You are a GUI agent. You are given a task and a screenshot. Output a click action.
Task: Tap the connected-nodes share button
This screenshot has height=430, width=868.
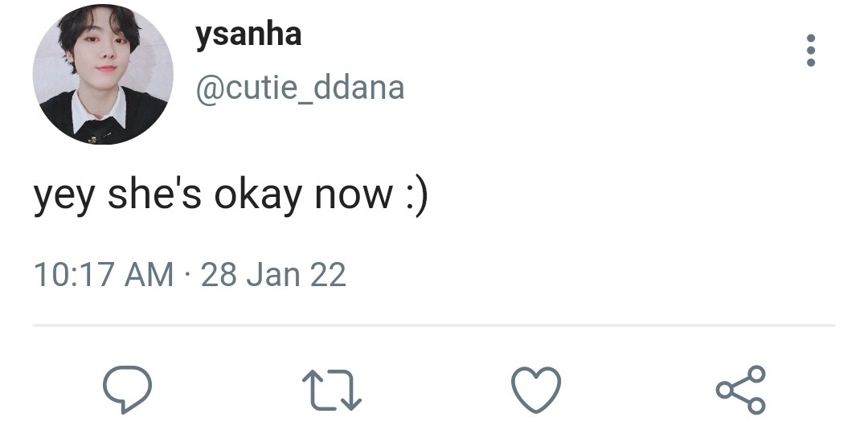point(740,390)
